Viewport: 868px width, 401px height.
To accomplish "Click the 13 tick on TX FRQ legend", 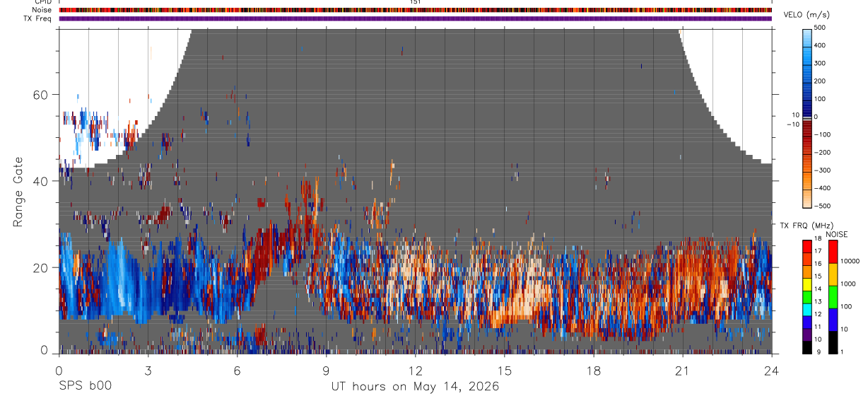I will 819,301.
